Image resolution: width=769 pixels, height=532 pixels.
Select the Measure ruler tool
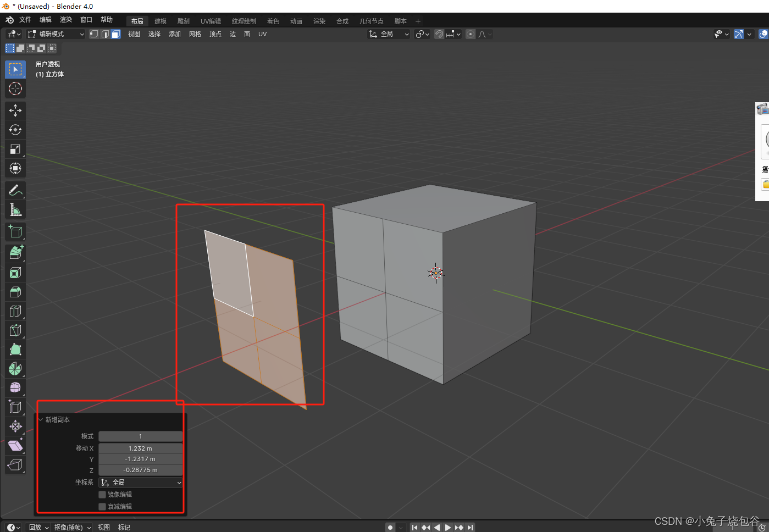15,209
